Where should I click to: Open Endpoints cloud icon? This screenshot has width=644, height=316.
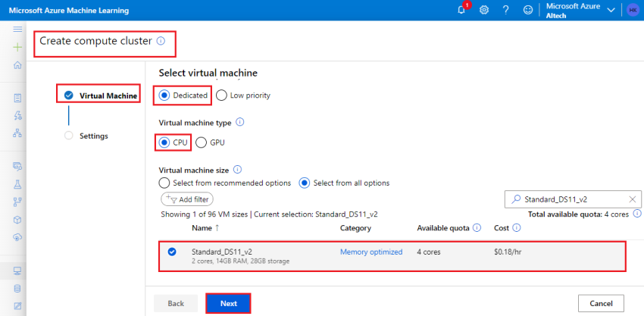17,237
